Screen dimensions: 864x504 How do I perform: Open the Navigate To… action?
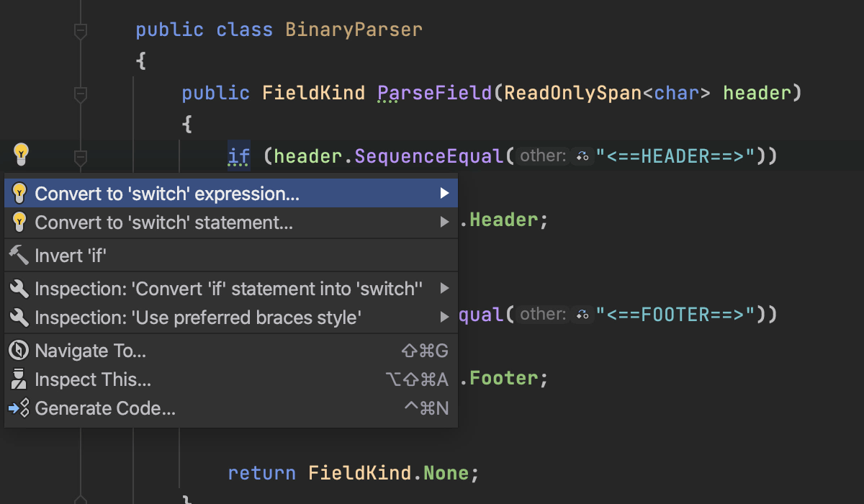coord(91,351)
